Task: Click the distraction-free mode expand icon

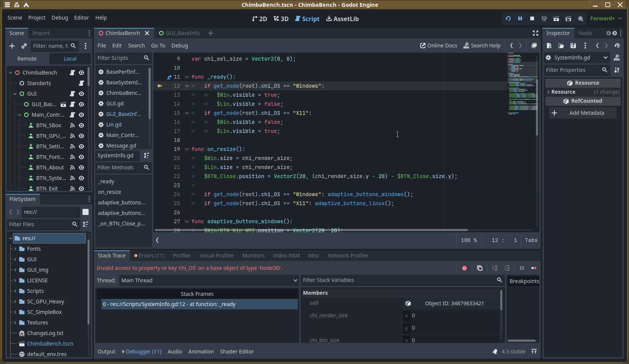Action: [535, 33]
